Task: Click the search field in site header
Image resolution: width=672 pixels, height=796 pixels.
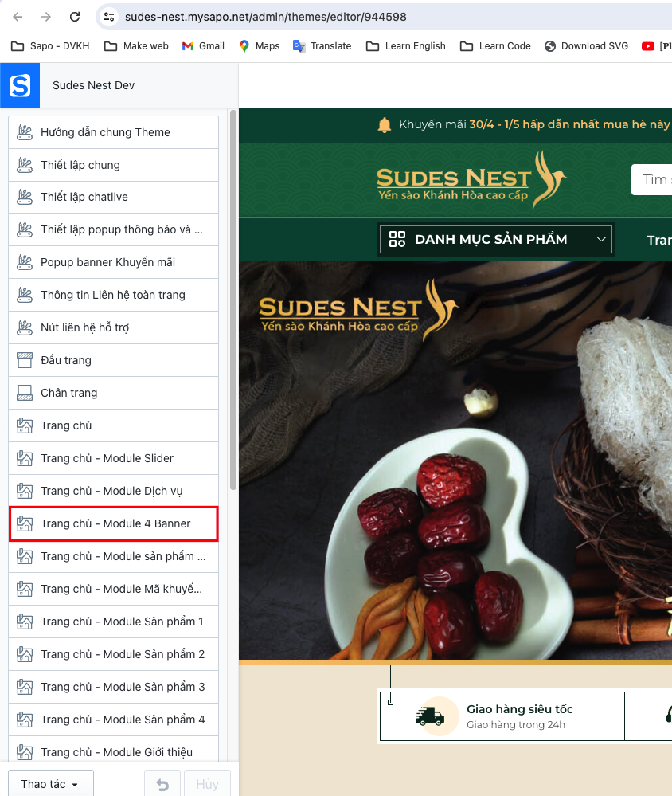Action: coord(652,180)
